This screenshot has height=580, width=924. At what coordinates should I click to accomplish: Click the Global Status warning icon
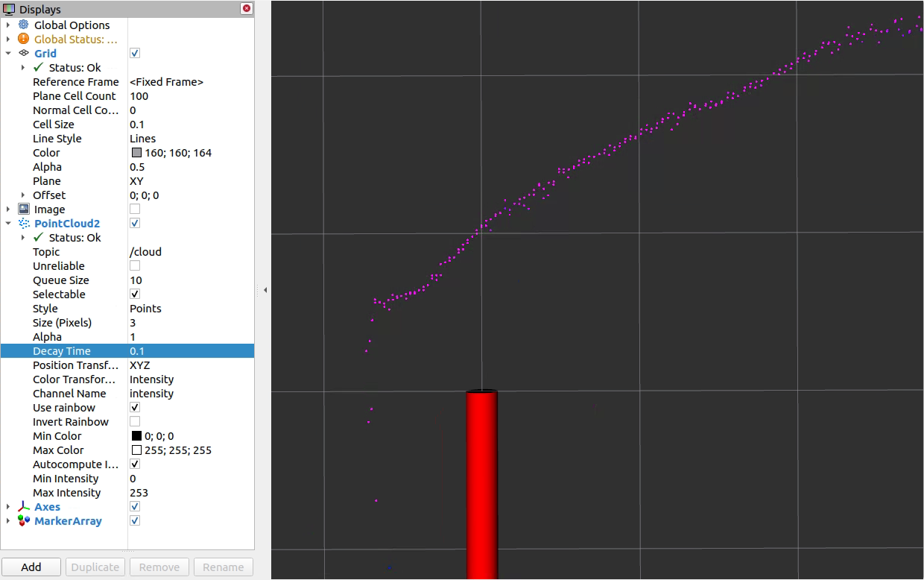click(x=22, y=39)
